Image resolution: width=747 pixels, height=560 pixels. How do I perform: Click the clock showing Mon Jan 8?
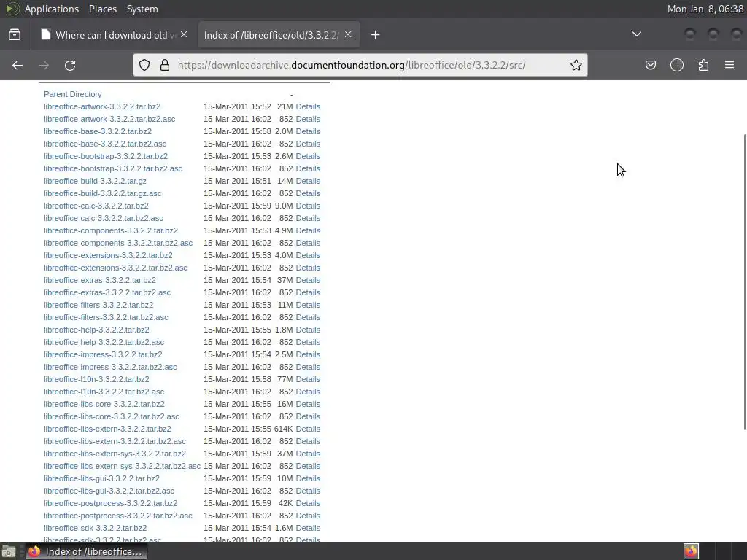(x=705, y=9)
